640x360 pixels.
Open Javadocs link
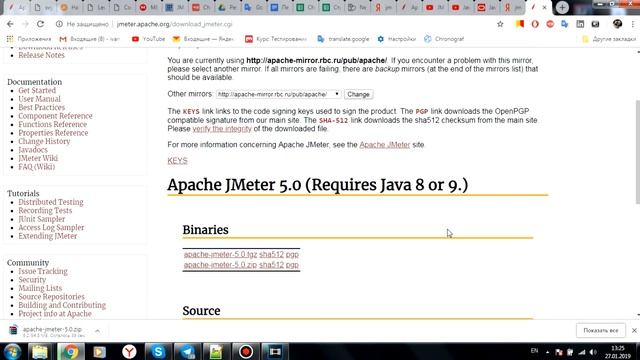click(33, 150)
